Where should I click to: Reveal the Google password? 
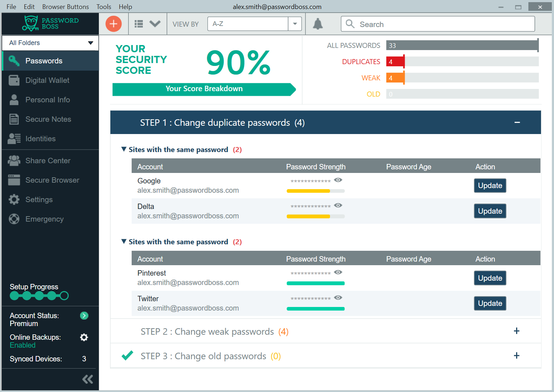(x=338, y=180)
